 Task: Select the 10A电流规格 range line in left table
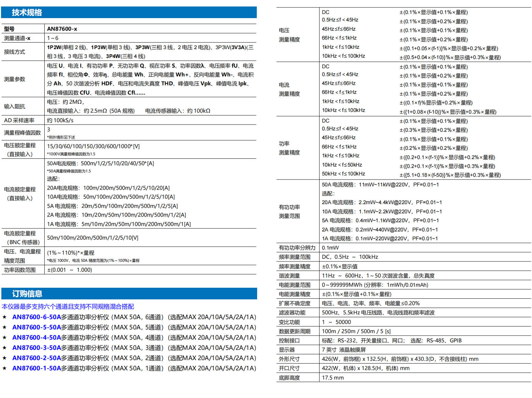coord(111,197)
